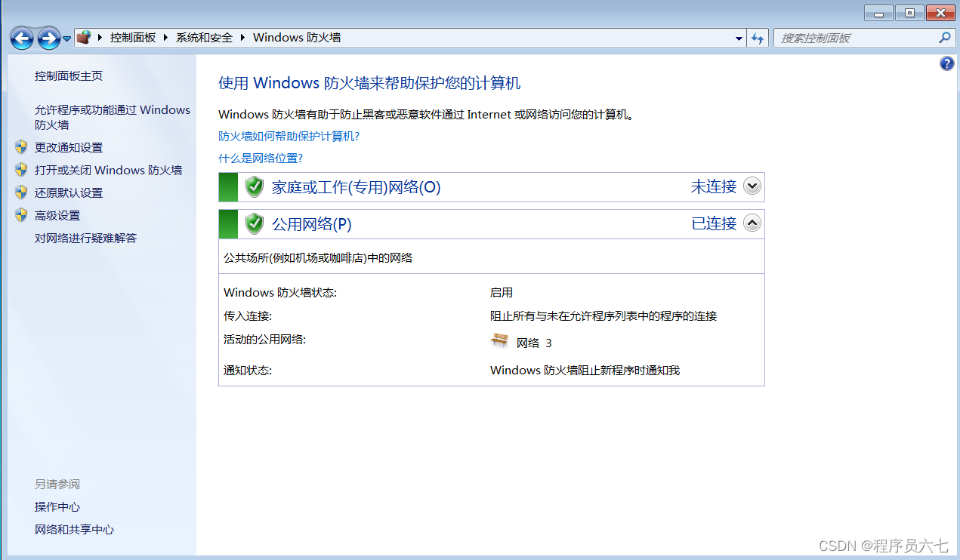Expand the 家庭或工作(专用)网络 section chevron
The image size is (960, 560).
(752, 186)
